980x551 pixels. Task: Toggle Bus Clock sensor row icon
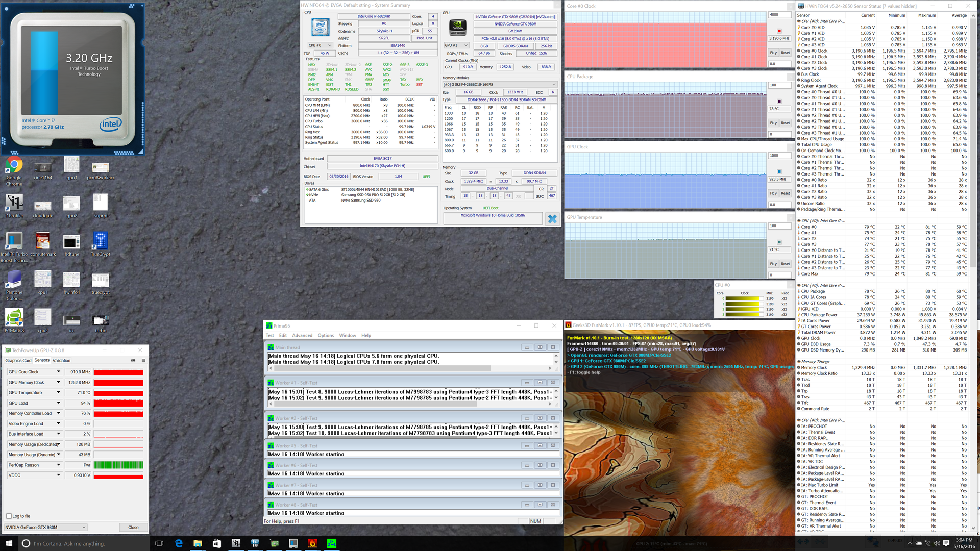[x=798, y=74]
